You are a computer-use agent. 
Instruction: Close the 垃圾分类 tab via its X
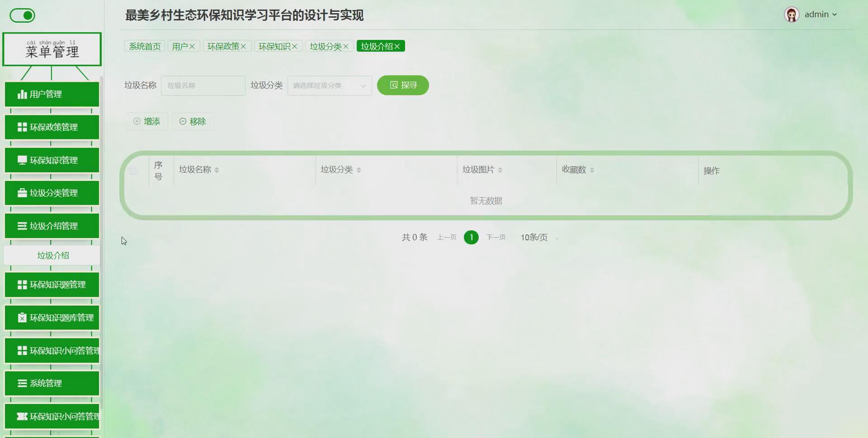coord(346,46)
